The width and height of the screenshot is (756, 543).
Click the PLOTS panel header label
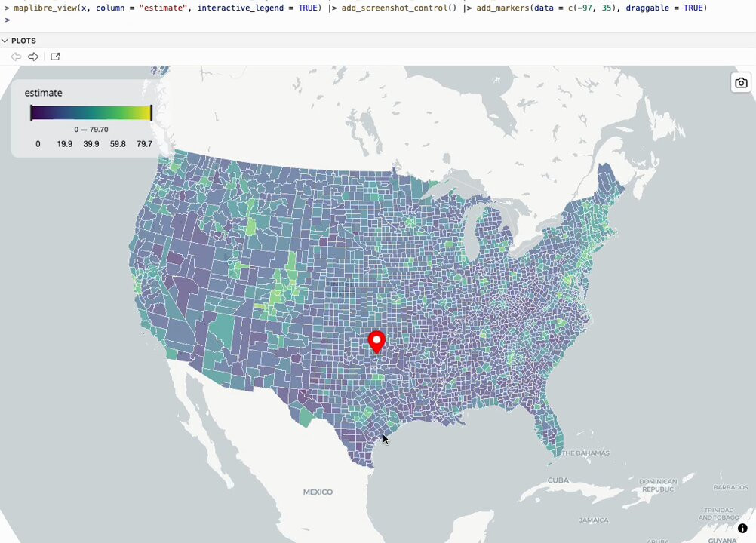coord(23,41)
